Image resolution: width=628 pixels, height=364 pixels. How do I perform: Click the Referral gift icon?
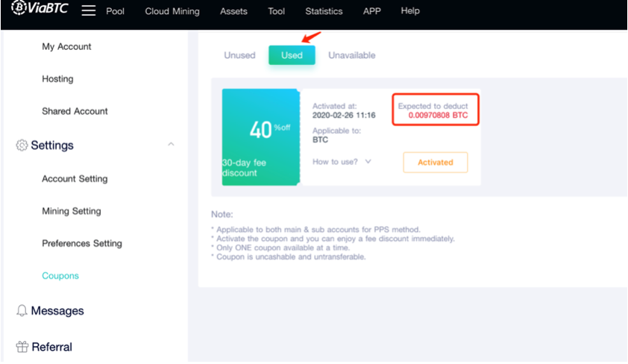coord(22,347)
